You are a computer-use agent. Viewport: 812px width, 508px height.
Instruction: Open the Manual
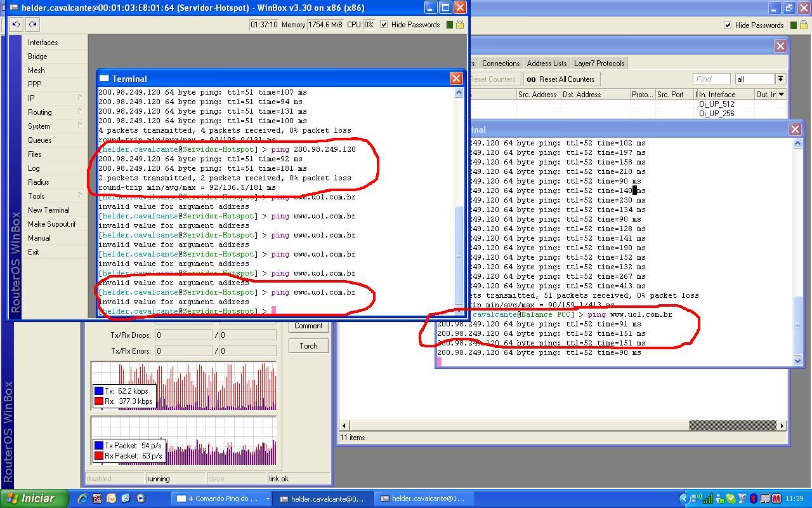tap(39, 238)
